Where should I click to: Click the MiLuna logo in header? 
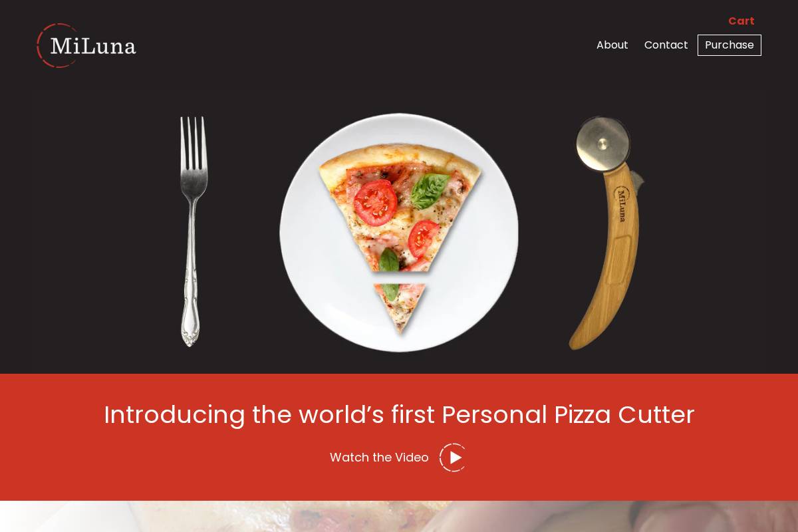point(86,45)
